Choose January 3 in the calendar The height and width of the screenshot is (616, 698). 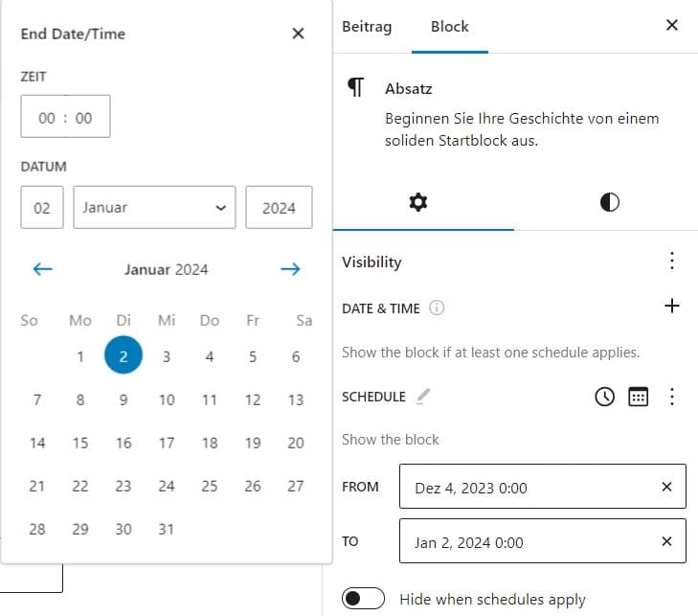tap(167, 356)
